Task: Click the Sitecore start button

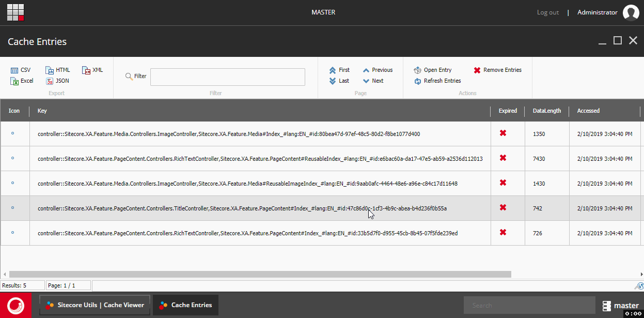Action: [x=17, y=305]
